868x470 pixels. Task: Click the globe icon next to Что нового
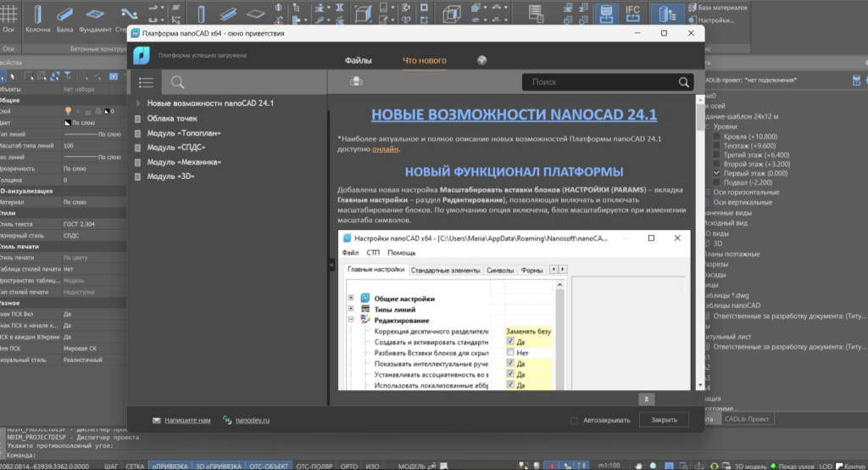(x=481, y=60)
